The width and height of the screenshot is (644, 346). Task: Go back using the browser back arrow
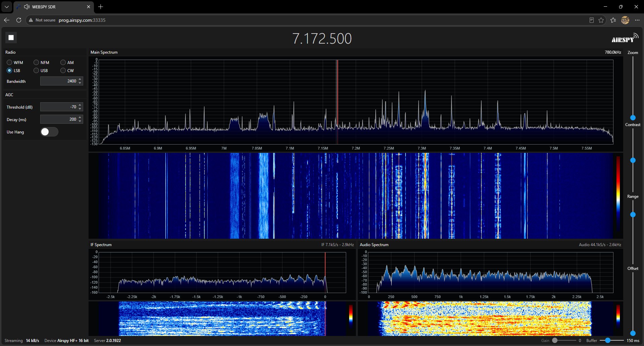coord(7,20)
